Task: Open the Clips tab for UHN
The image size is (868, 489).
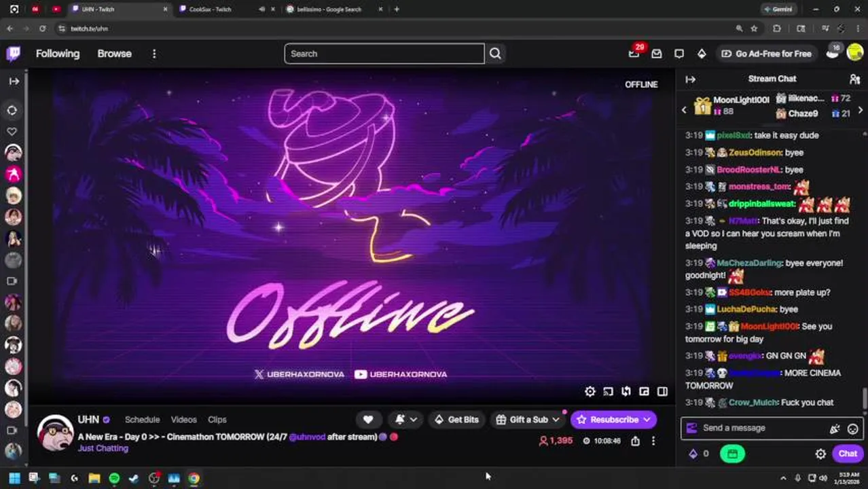Action: point(217,420)
